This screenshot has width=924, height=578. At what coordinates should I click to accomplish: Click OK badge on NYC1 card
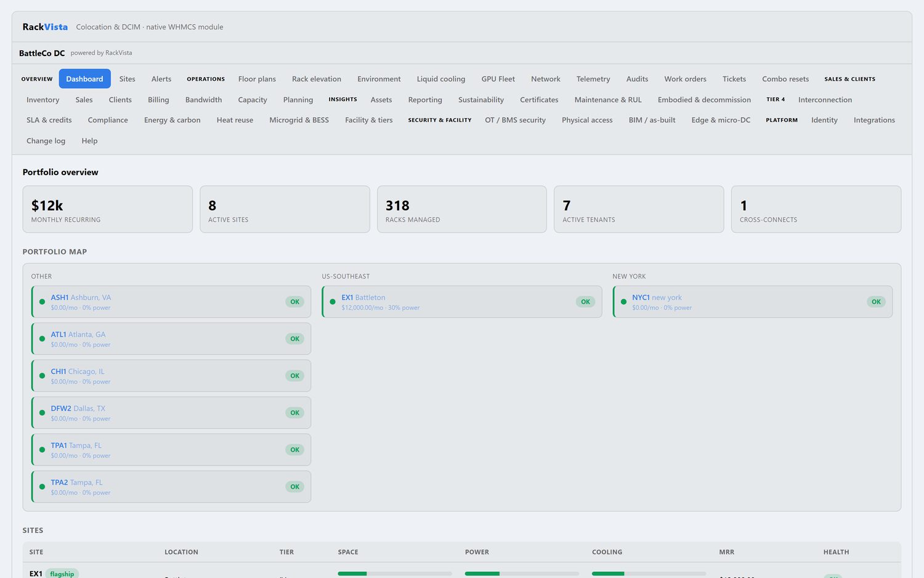(876, 302)
